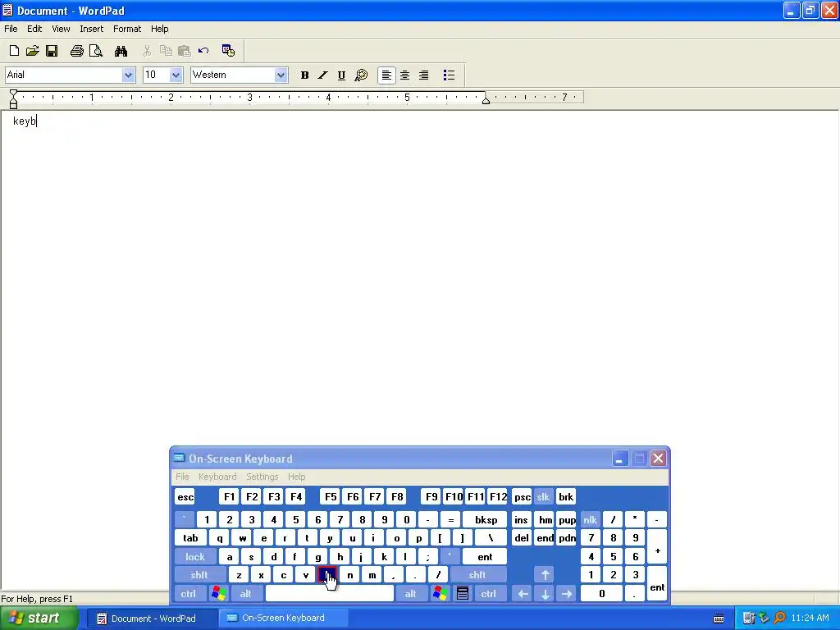840x630 pixels.
Task: Click the del key
Action: [x=521, y=538]
